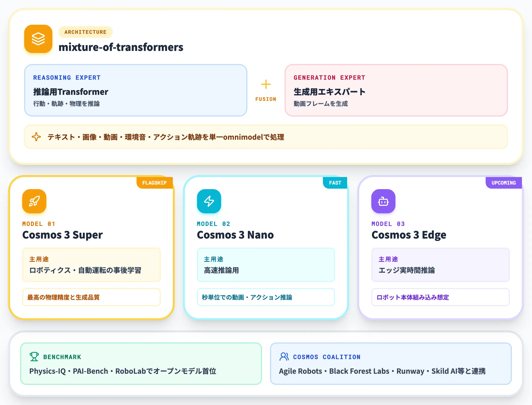This screenshot has width=532, height=405.
Task: Click the 高速推論用 use-case text
Action: [221, 270]
